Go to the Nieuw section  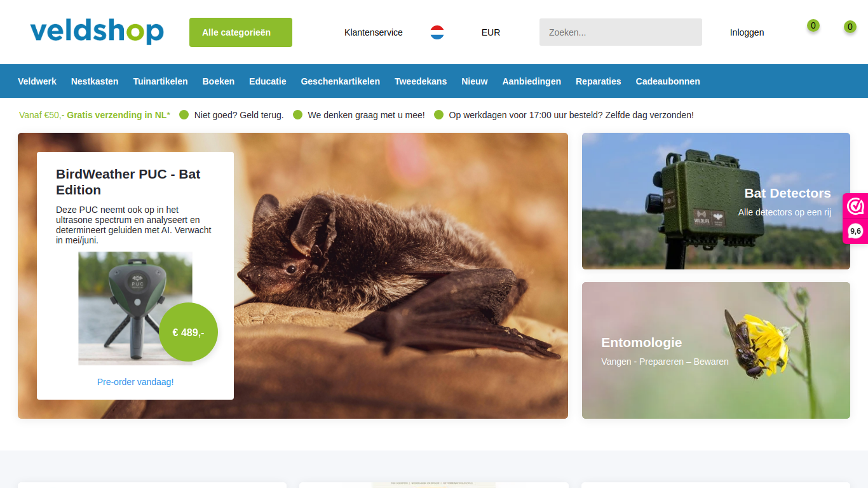pyautogui.click(x=475, y=81)
